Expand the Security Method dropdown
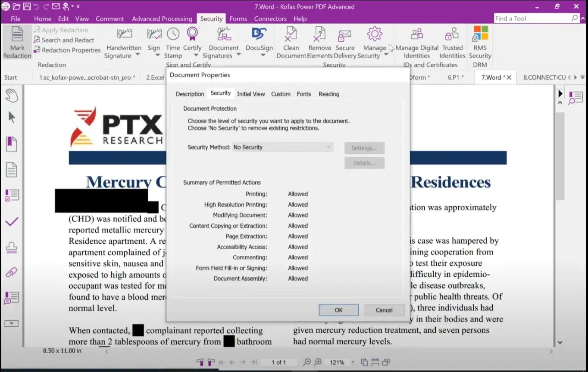The image size is (588, 372). 328,147
